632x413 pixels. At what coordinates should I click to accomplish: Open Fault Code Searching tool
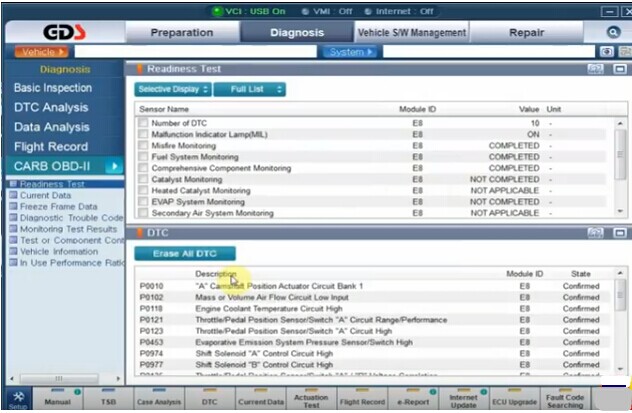coord(565,398)
